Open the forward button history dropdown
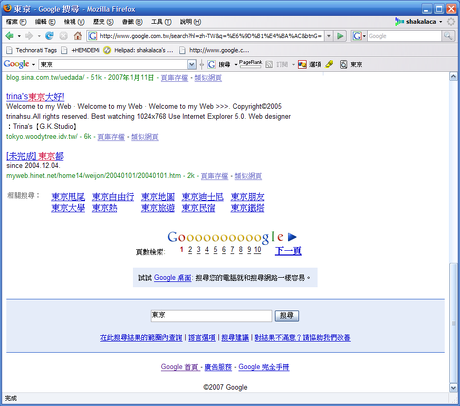 pyautogui.click(x=39, y=36)
